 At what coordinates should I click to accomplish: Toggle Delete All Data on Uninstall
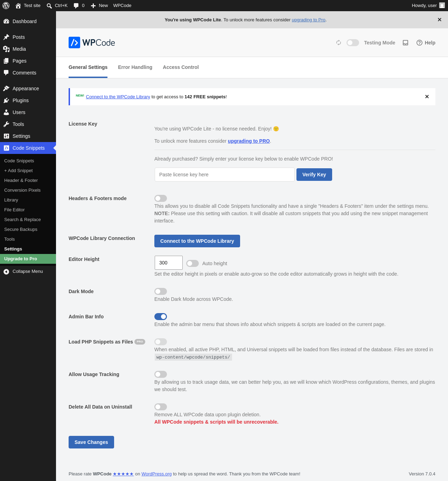tap(161, 407)
